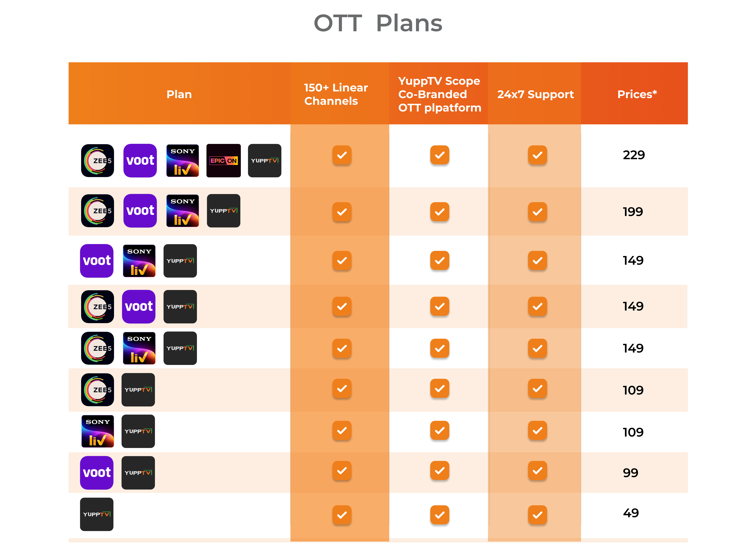Click YuppTV icon in the 49 plan row

pyautogui.click(x=97, y=514)
